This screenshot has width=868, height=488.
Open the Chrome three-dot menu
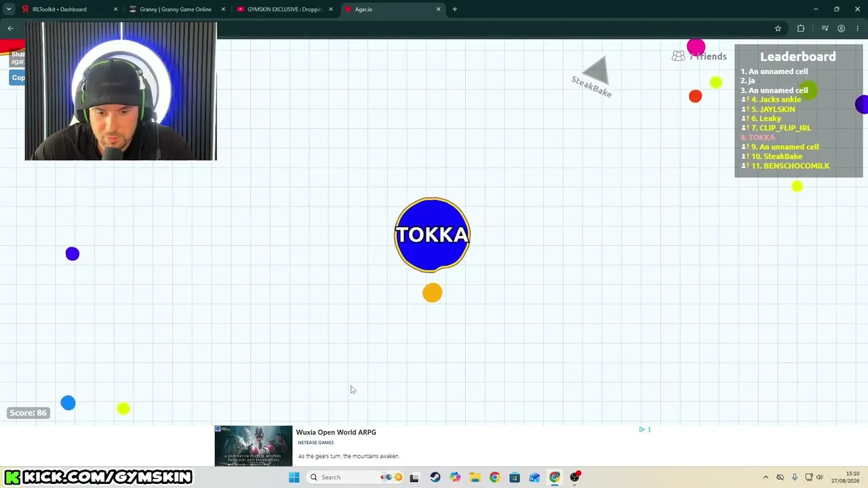pos(857,28)
